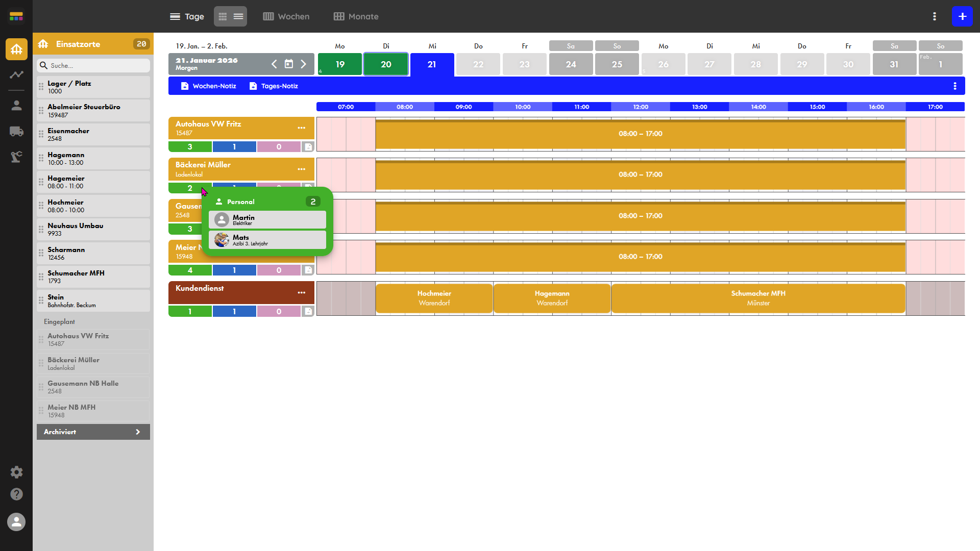Open the vehicles truck icon in sidebar

pyautogui.click(x=16, y=131)
